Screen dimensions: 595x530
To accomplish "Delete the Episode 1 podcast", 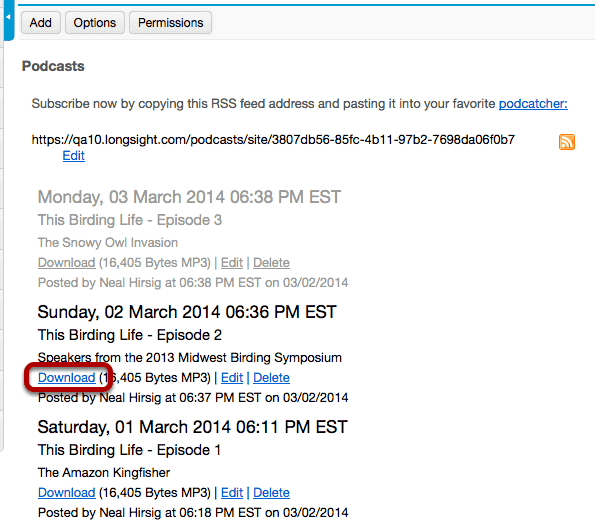I will (271, 492).
